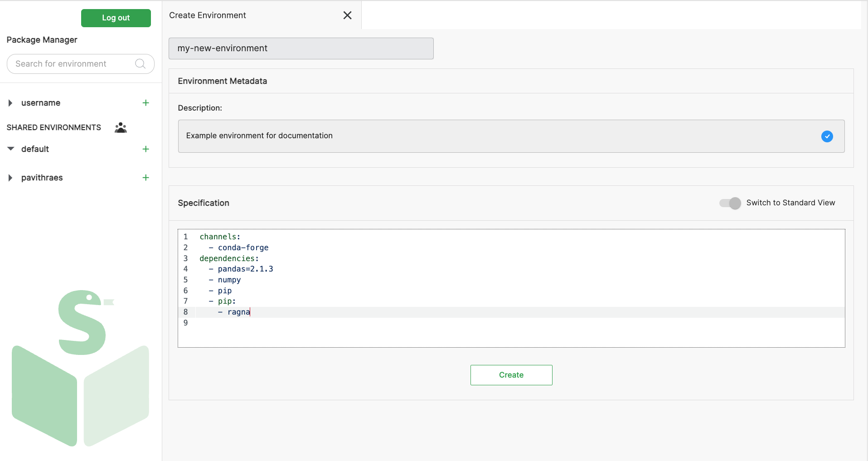The height and width of the screenshot is (461, 868).
Task: Click the Log out button
Action: tap(116, 18)
